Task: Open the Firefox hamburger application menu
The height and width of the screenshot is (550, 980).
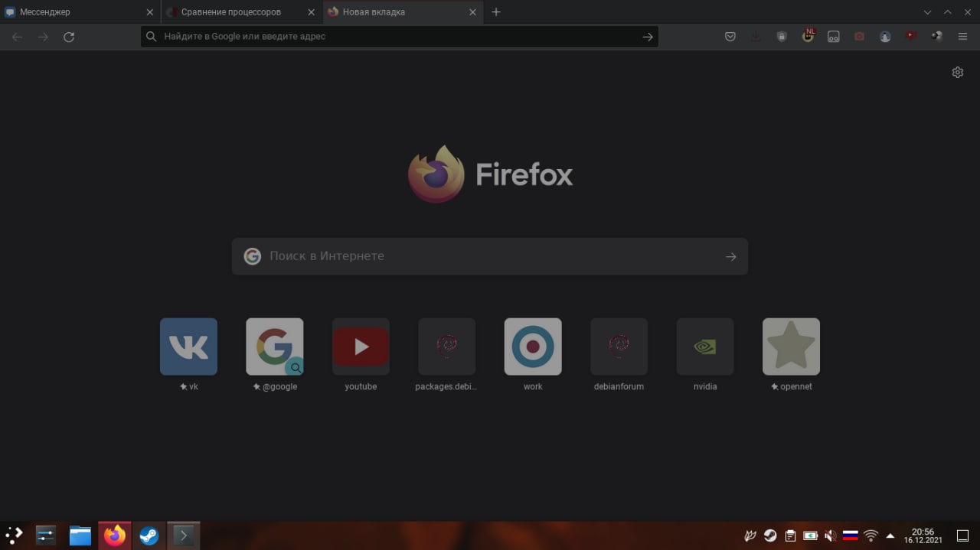Action: (962, 36)
